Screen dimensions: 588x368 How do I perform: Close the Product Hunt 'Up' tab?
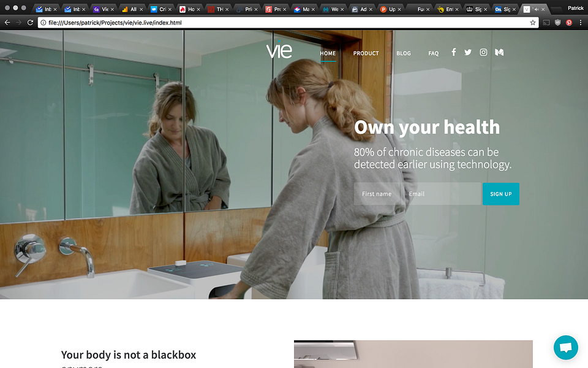pyautogui.click(x=399, y=9)
